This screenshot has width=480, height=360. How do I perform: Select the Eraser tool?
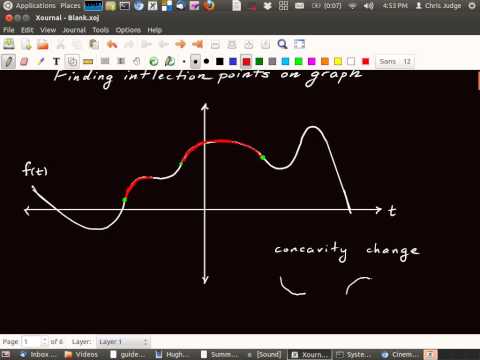pos(24,61)
